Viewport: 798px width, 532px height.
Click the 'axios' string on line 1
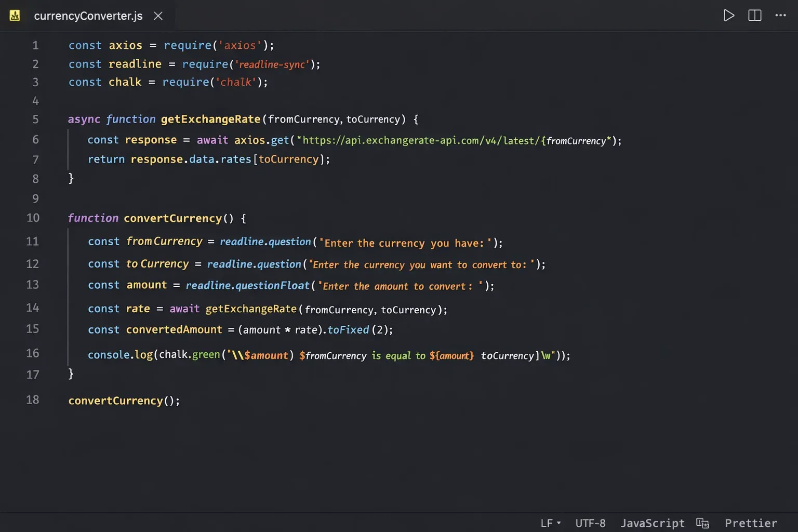[x=240, y=46]
